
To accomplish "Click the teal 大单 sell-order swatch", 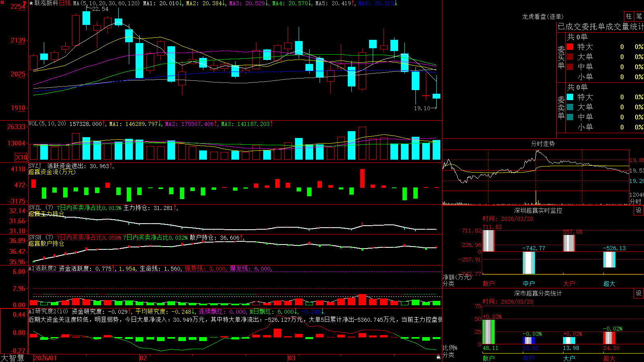I will click(x=570, y=107).
